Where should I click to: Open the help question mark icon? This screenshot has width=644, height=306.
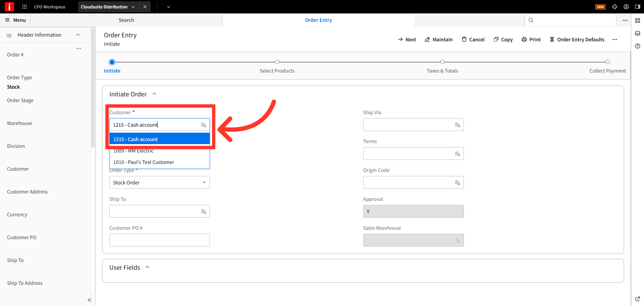[638, 46]
